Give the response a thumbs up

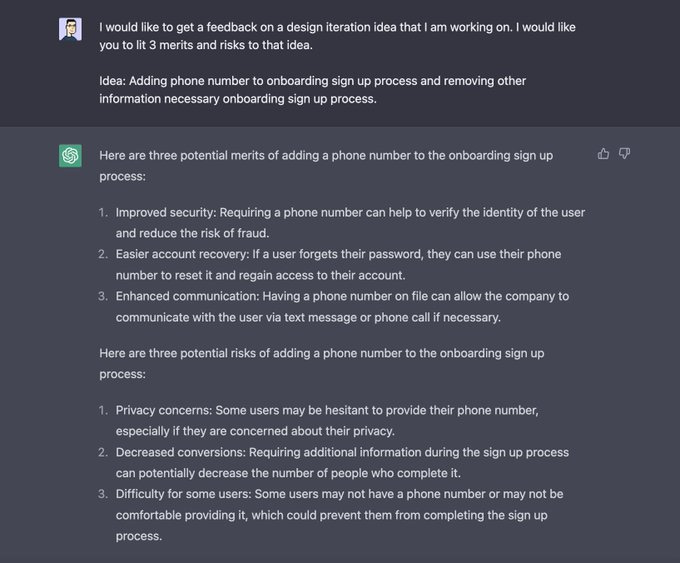[603, 154]
